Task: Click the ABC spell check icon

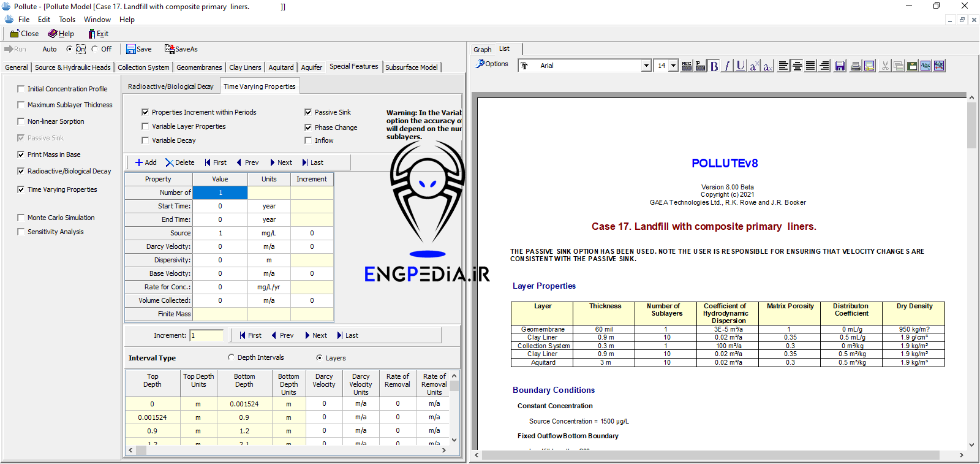Action: pyautogui.click(x=687, y=66)
